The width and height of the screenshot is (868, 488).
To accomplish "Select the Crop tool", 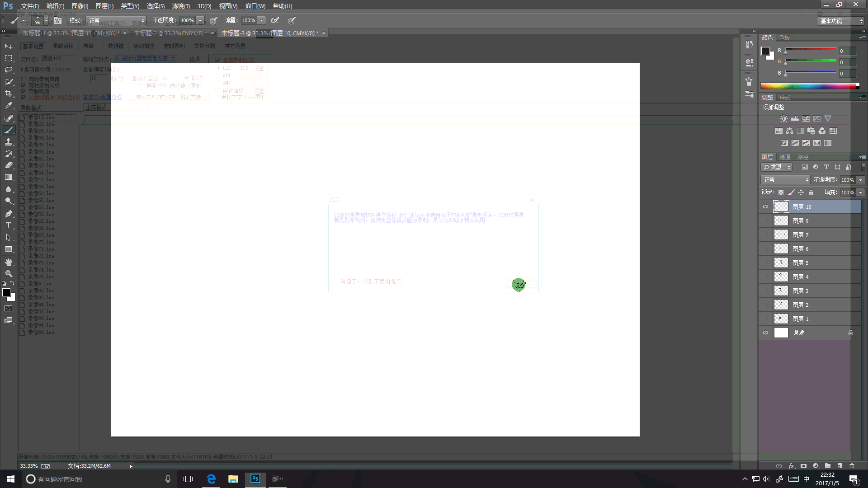I will [8, 94].
